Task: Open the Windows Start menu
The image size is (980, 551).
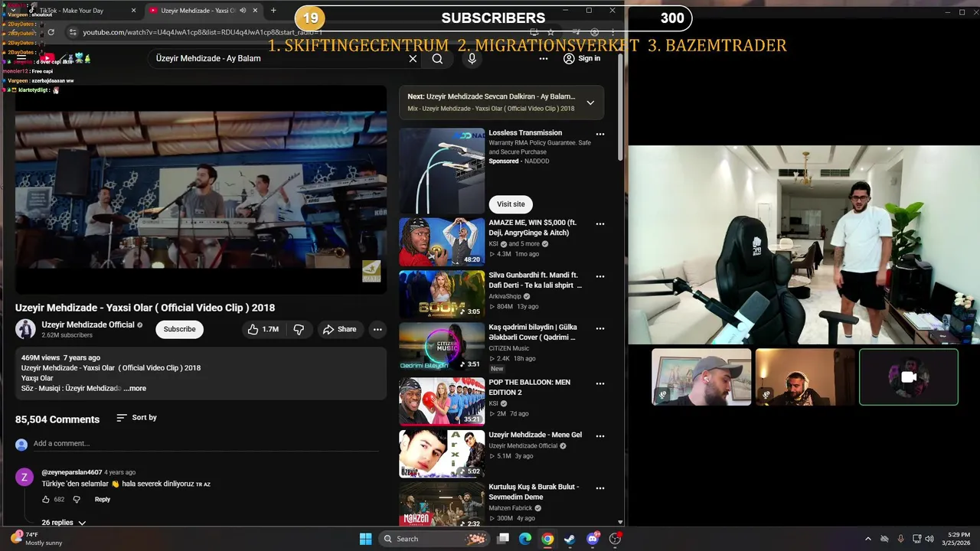Action: 365,539
